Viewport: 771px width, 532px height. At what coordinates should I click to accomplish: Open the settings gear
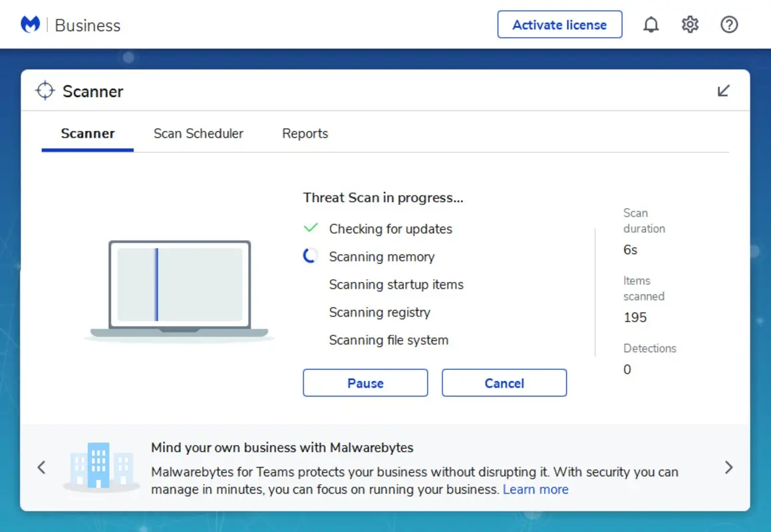point(690,25)
